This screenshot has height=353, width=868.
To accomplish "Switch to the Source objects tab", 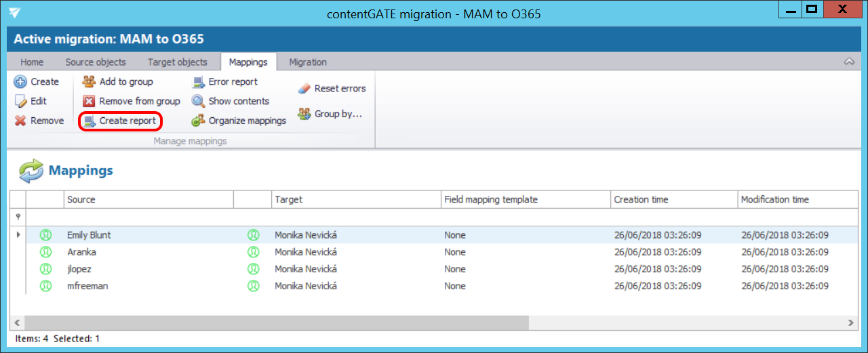I will pyautogui.click(x=96, y=62).
